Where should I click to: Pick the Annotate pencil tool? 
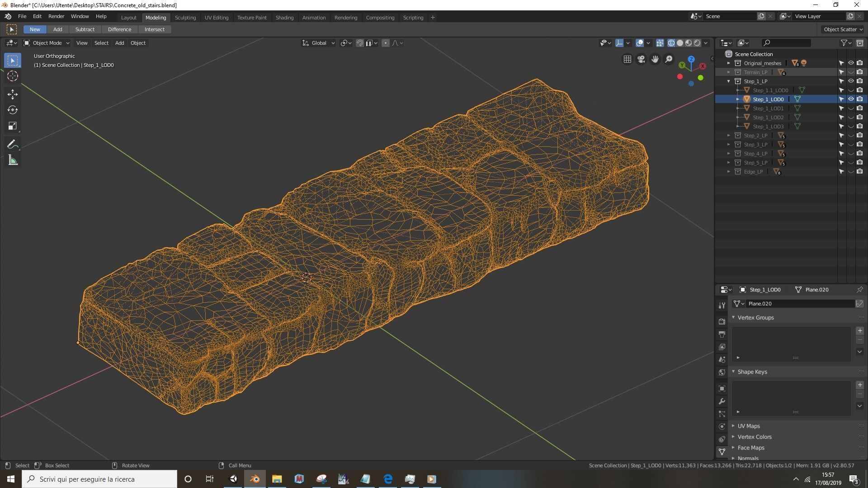[13, 145]
